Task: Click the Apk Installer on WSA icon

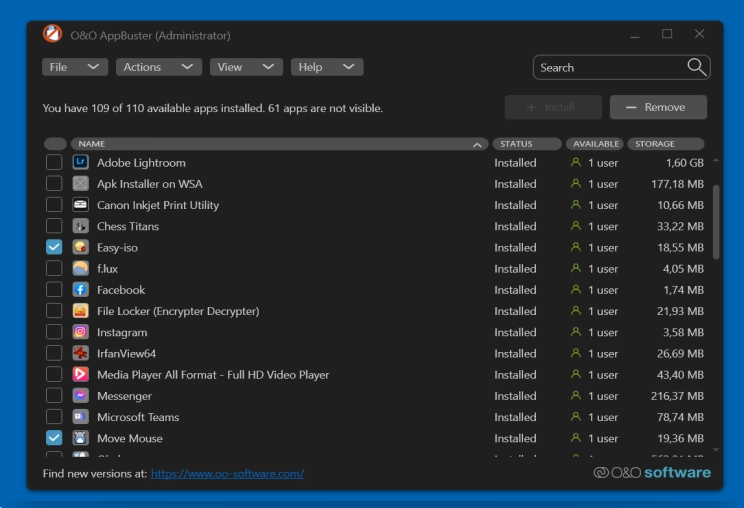Action: coord(81,184)
